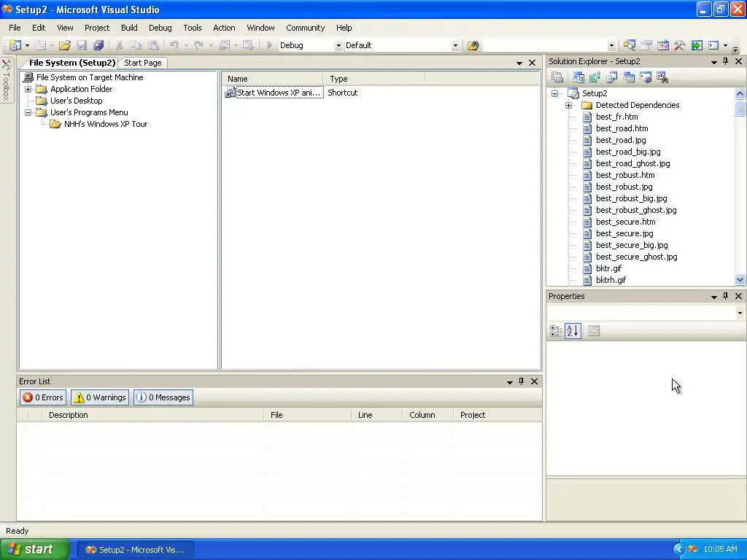
Task: Expand the Application Folder node
Action: pos(28,89)
